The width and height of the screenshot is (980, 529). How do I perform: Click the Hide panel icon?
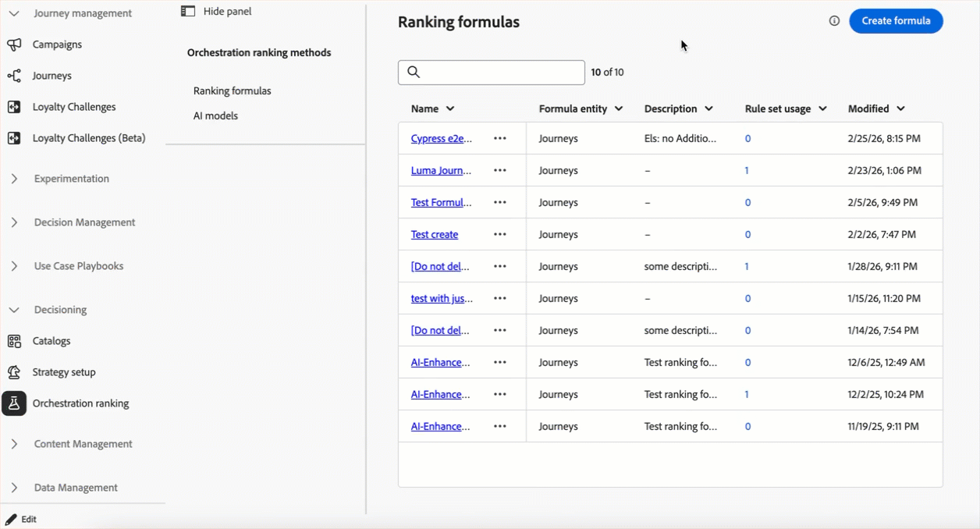188,12
